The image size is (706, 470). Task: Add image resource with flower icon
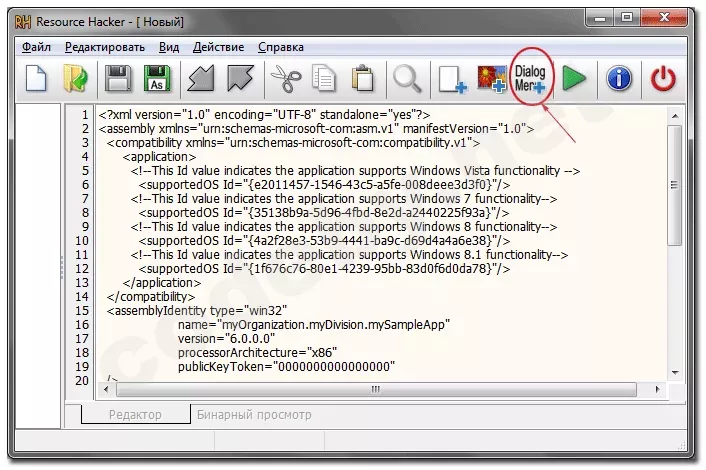(x=492, y=79)
